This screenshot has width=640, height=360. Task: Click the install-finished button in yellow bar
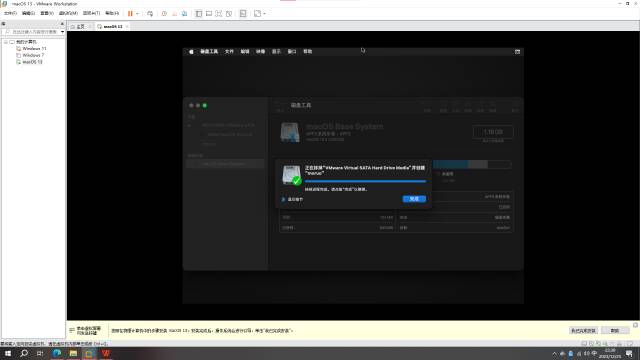tap(583, 331)
